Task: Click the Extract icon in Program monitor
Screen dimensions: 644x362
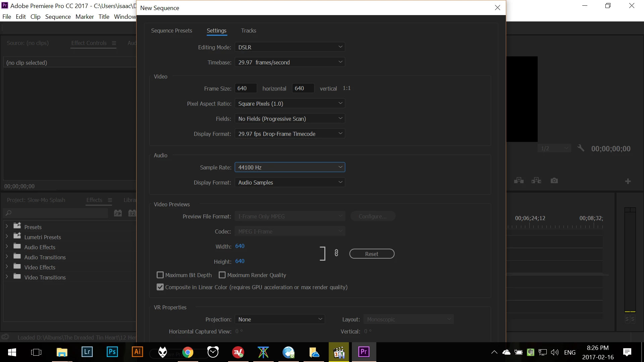Action: 536,180
